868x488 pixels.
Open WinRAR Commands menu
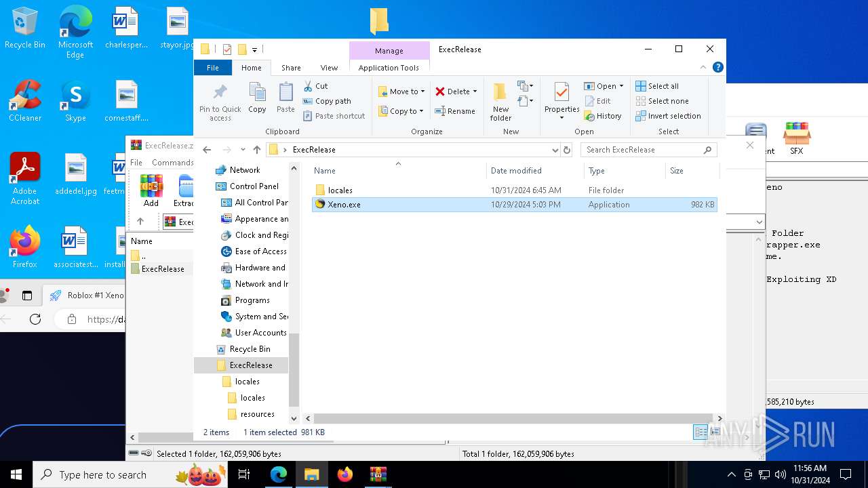[x=172, y=163]
